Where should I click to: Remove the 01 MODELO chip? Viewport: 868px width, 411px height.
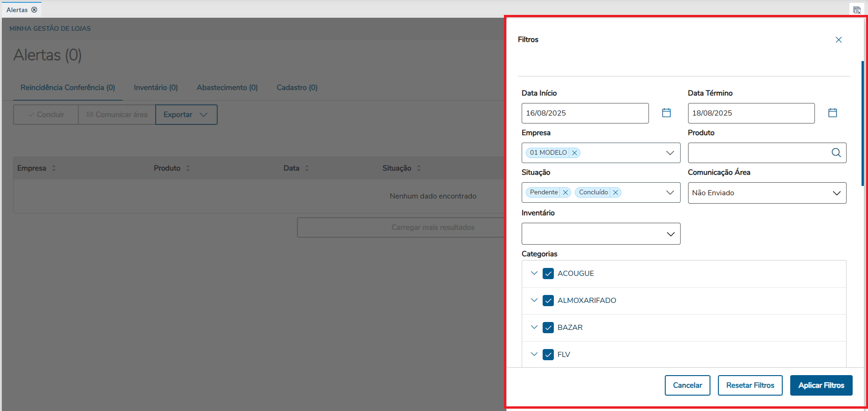click(575, 153)
